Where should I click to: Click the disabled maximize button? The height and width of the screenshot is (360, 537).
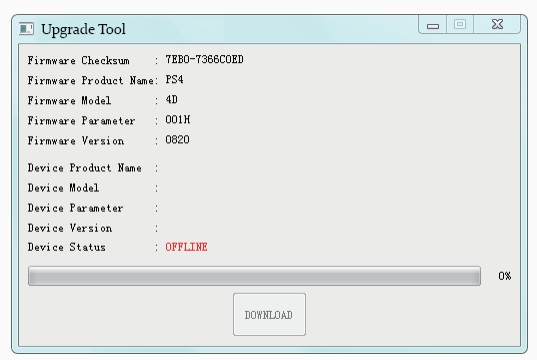(x=460, y=24)
